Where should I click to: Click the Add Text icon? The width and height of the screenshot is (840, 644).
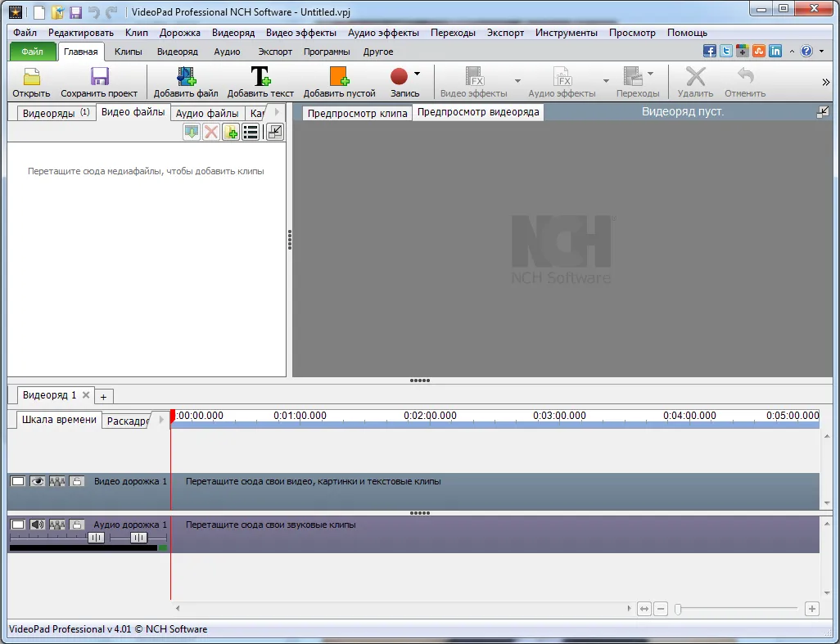260,76
